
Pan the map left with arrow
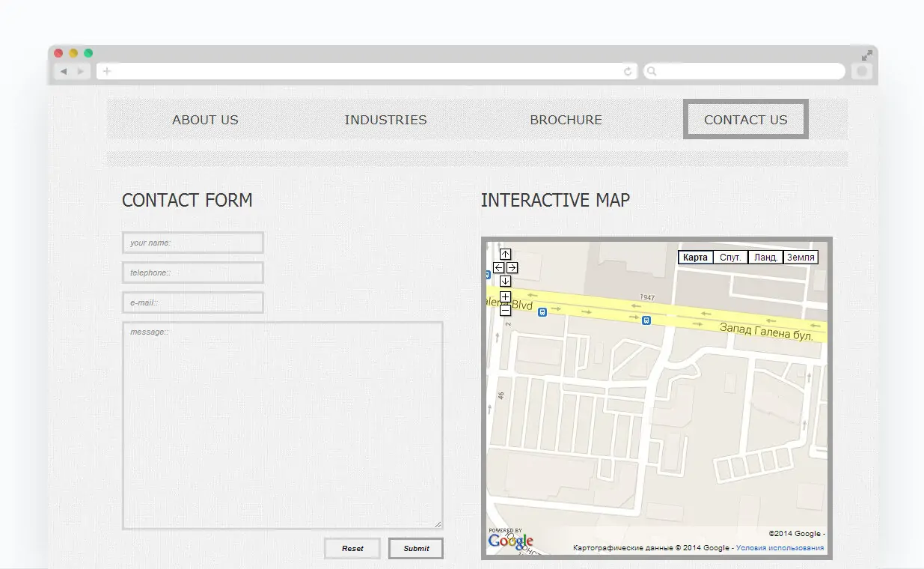[498, 268]
